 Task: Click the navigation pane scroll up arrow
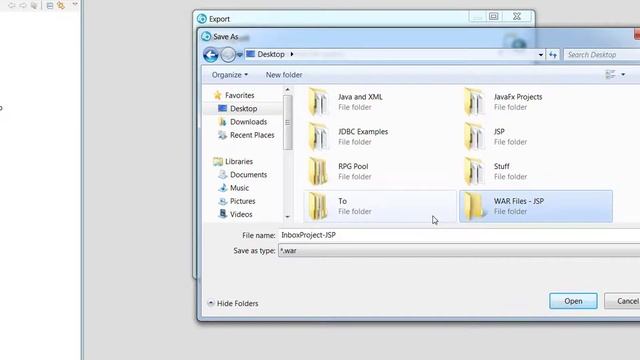287,90
